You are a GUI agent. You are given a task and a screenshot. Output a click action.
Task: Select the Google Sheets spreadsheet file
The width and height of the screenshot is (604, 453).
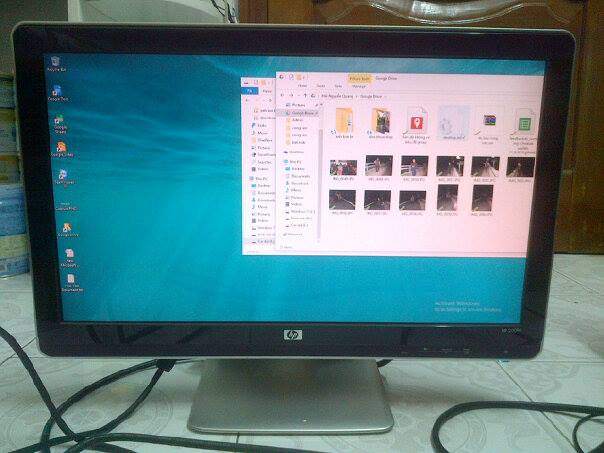523,124
